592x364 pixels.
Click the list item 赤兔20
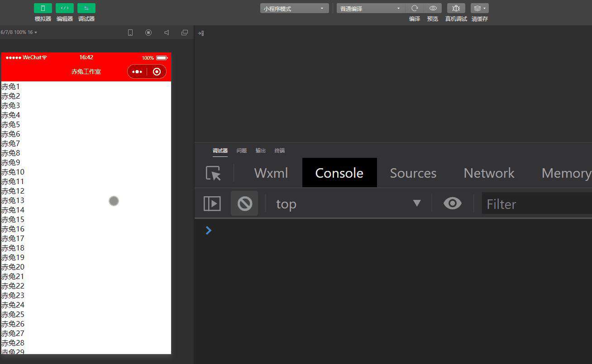pyautogui.click(x=13, y=267)
